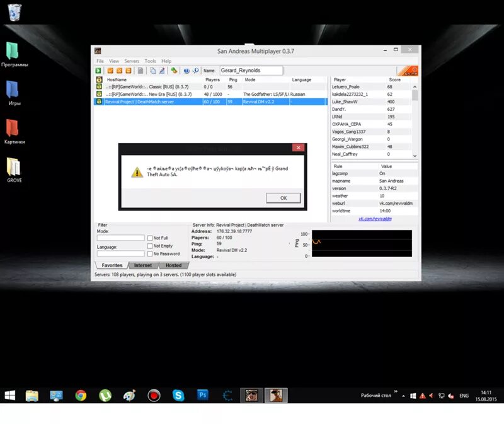Select the Картинки folder on desktop

14,132
